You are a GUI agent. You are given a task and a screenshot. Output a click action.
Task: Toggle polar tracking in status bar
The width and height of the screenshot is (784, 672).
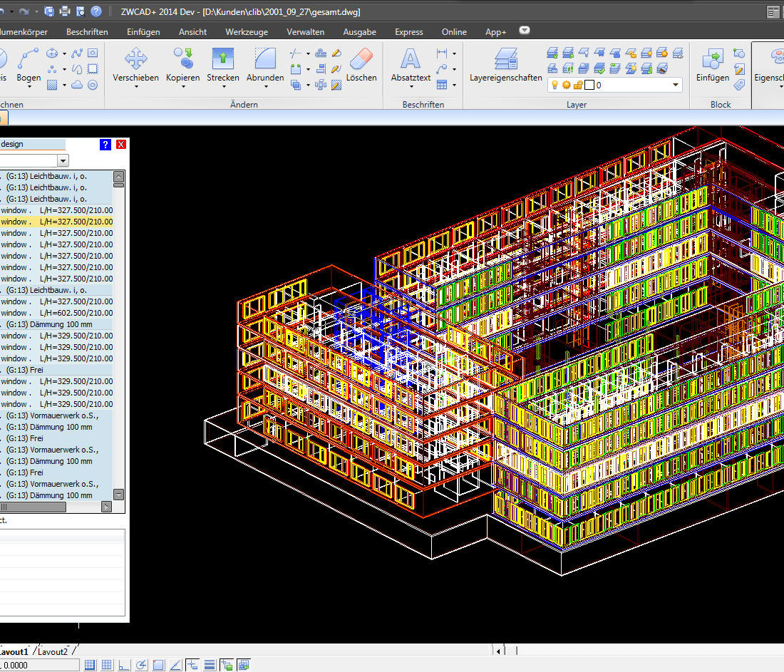click(141, 665)
